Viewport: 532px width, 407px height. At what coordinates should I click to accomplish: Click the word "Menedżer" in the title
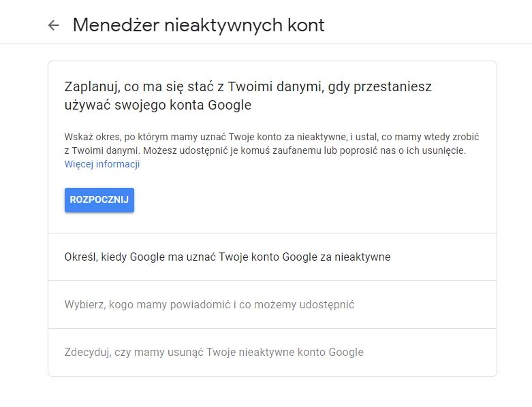pos(110,26)
